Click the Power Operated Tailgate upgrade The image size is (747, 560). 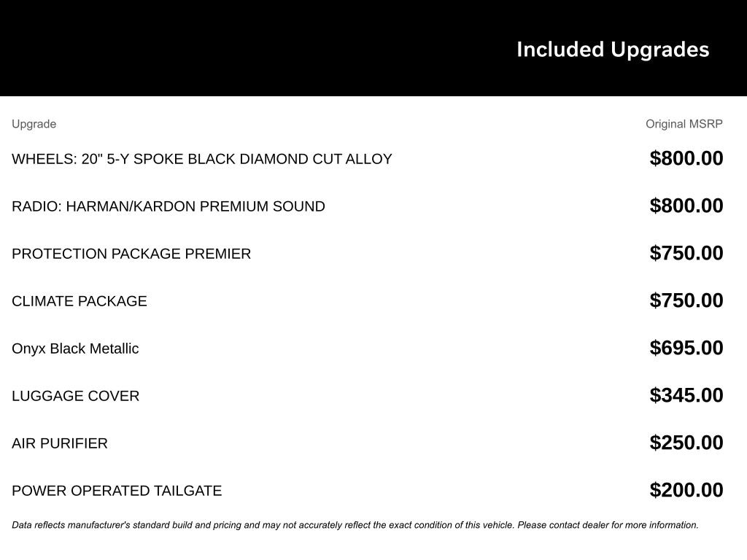pos(117,491)
